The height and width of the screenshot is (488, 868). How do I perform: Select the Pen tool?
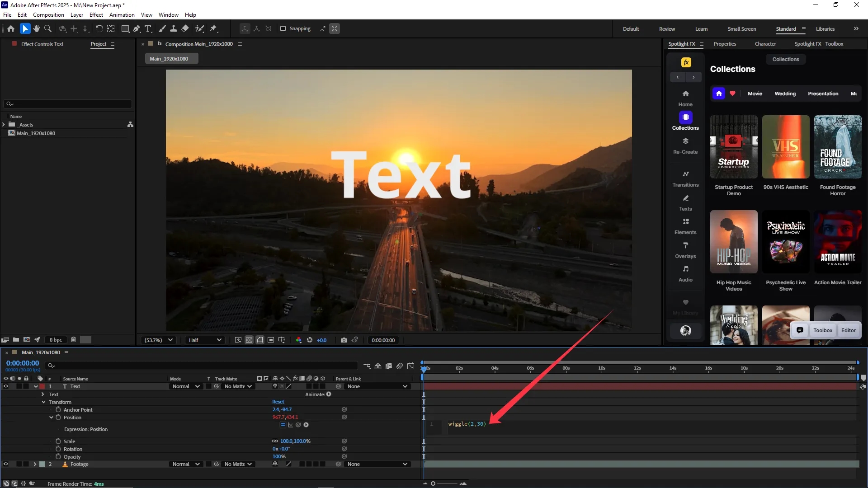pyautogui.click(x=137, y=28)
